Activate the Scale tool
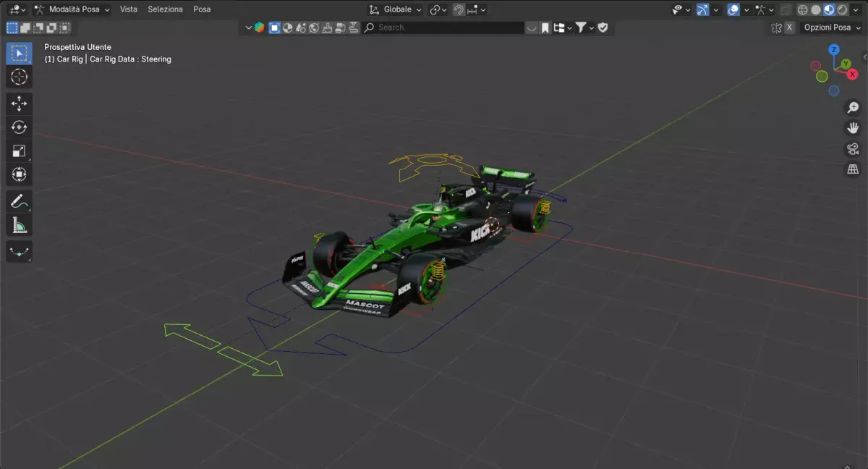 [x=20, y=151]
